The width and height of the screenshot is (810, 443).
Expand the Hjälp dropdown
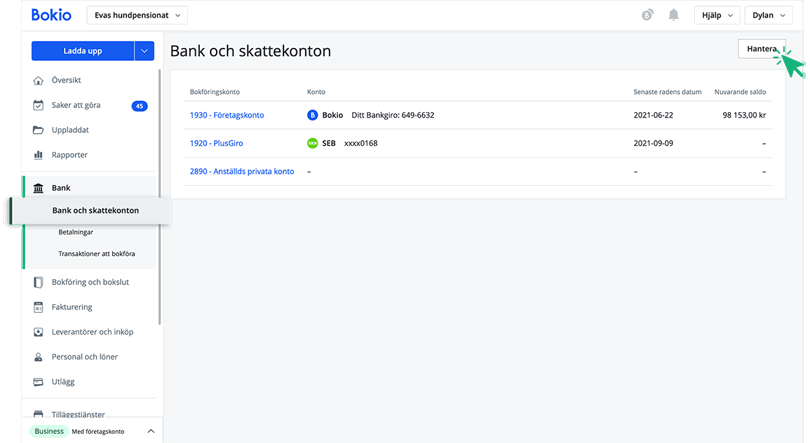tap(716, 15)
